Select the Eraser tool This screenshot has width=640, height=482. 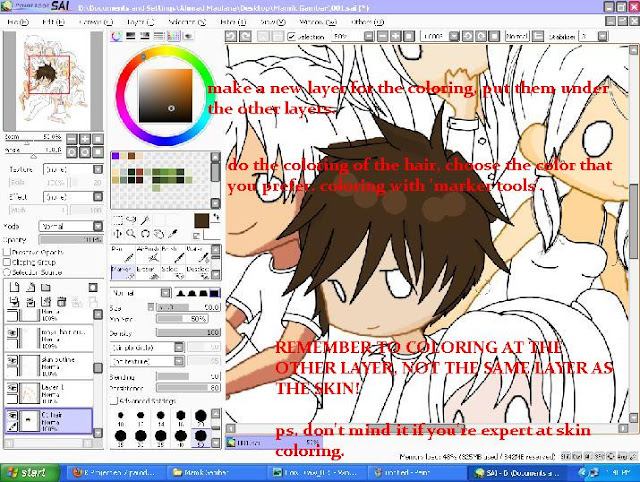148,272
